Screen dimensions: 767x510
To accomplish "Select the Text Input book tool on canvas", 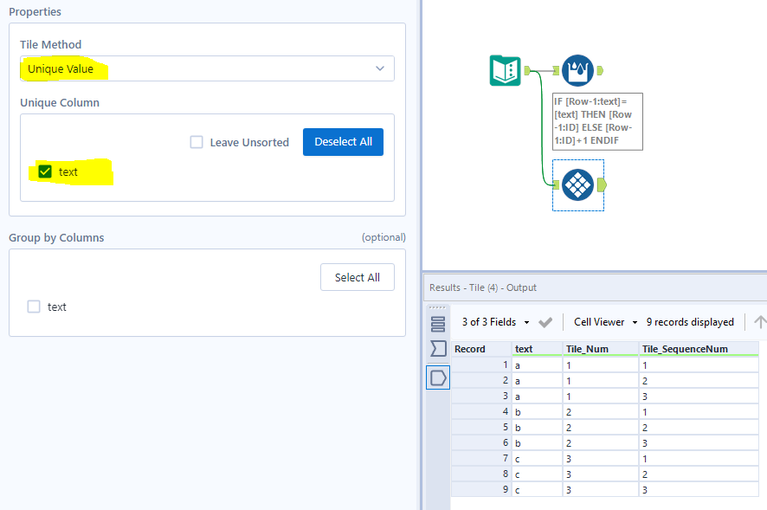I will pos(505,71).
